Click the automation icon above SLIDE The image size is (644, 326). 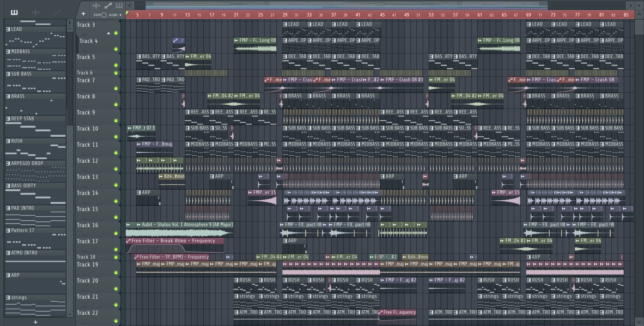[108, 6]
